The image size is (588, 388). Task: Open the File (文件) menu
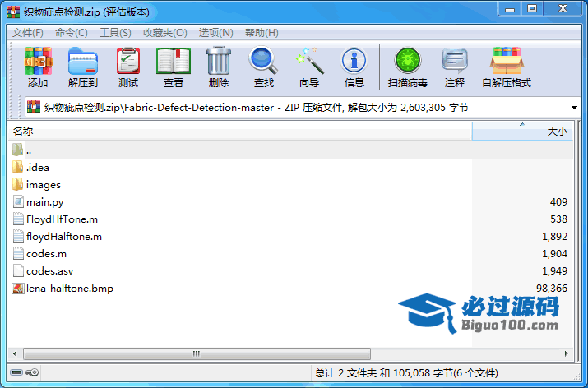[27, 33]
